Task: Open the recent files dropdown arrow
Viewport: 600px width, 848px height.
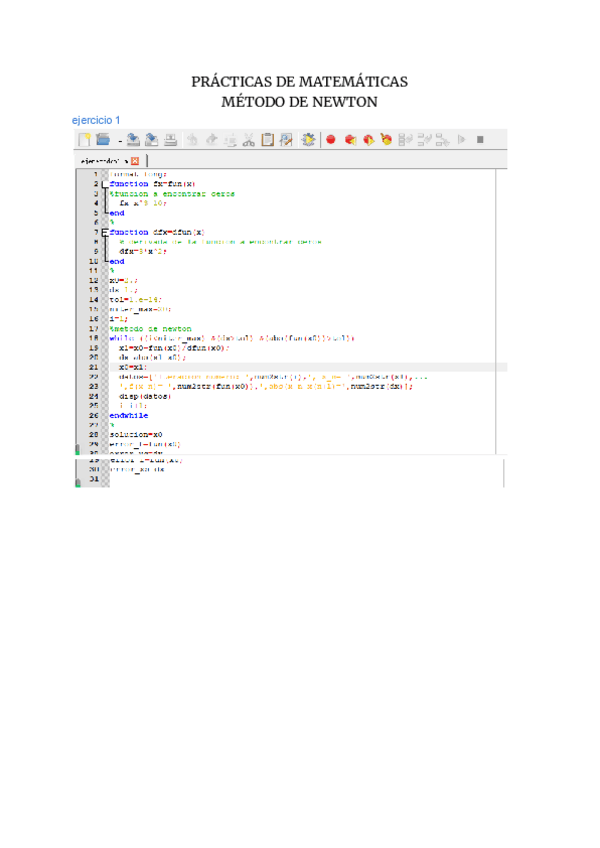Action: click(119, 141)
